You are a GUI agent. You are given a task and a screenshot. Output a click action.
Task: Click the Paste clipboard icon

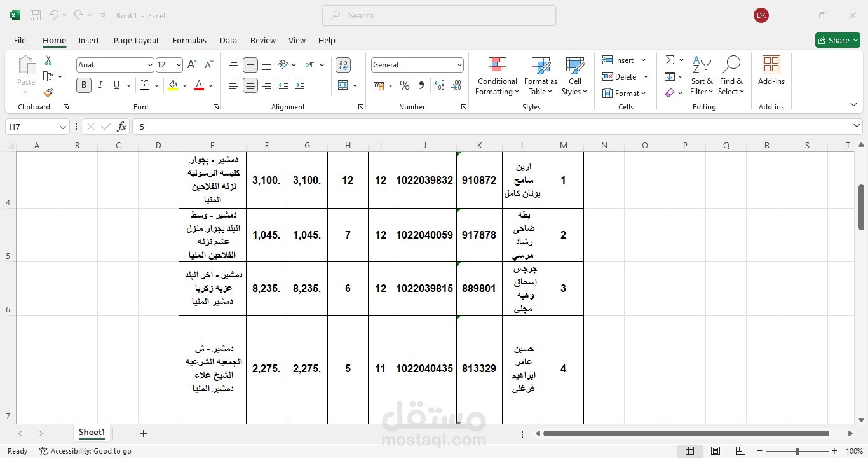[26, 66]
